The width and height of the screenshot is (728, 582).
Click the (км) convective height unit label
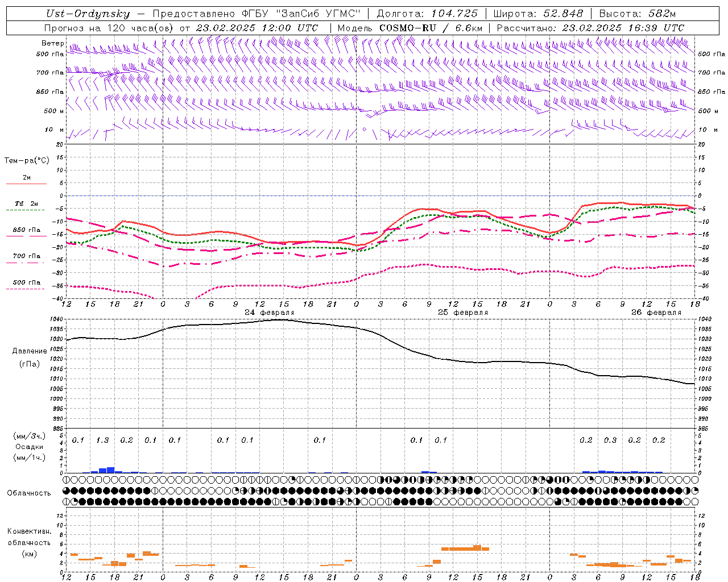click(x=29, y=554)
